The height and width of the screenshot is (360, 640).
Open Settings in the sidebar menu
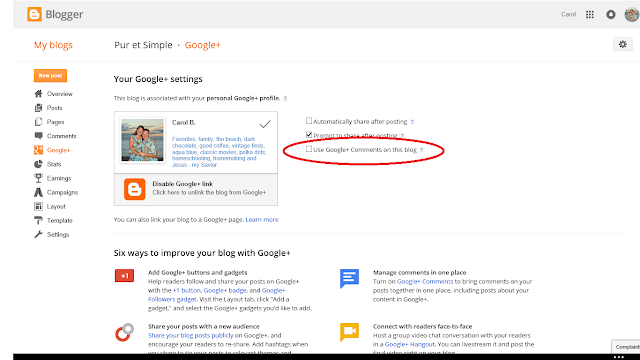(58, 235)
